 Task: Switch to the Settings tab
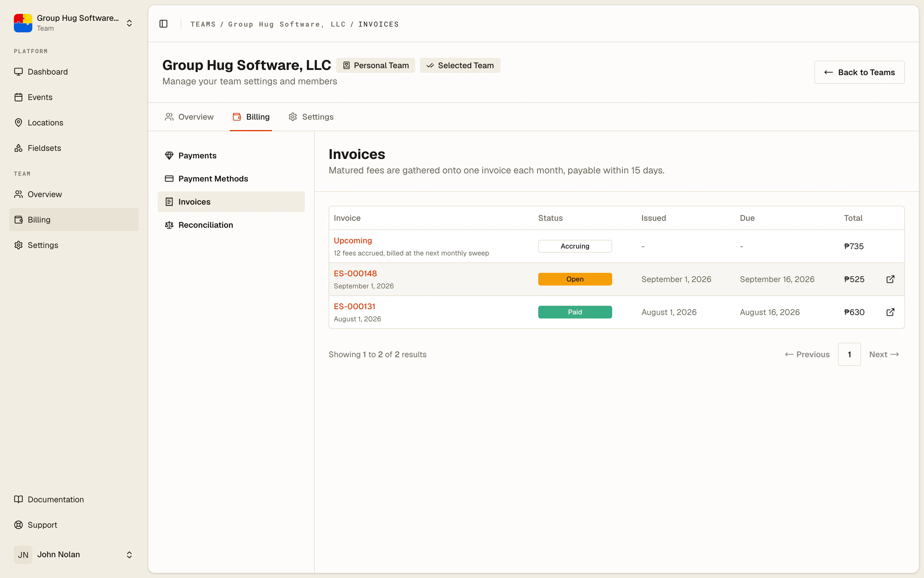click(311, 116)
